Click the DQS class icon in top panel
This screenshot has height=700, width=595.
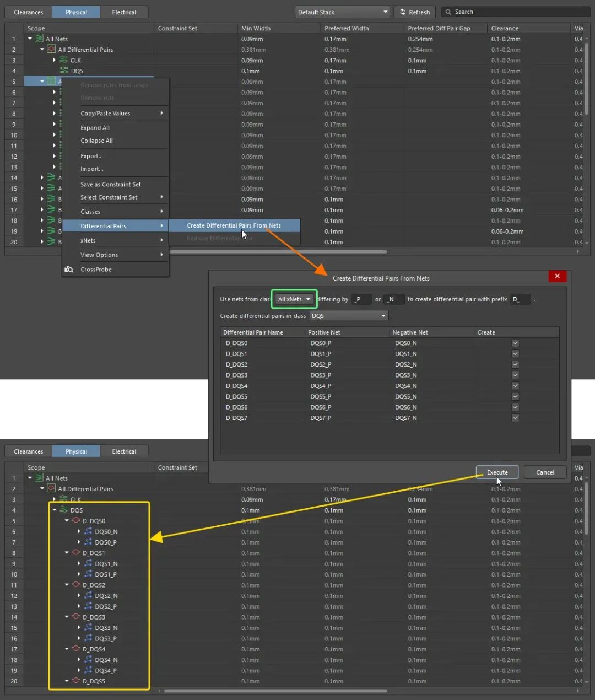coord(64,71)
